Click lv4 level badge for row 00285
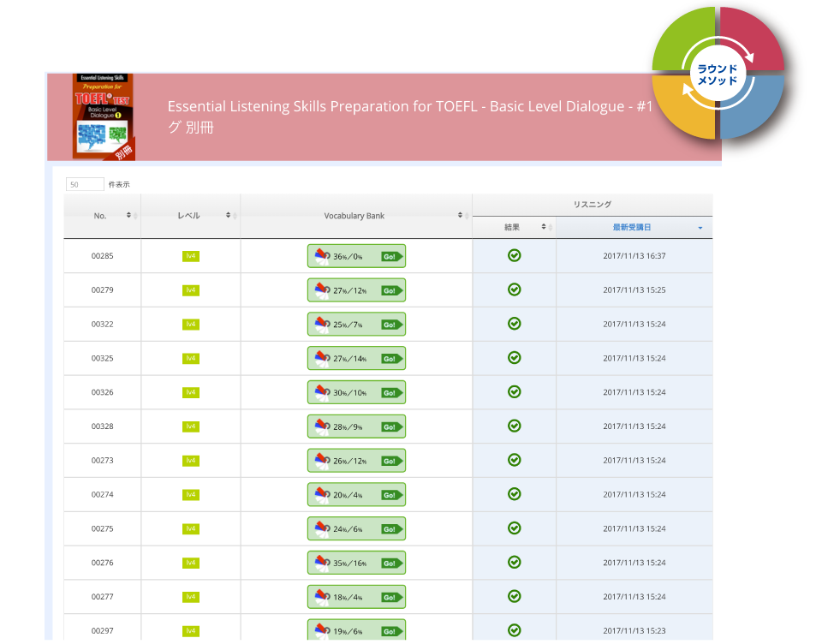This screenshot has width=822, height=644. 191,256
